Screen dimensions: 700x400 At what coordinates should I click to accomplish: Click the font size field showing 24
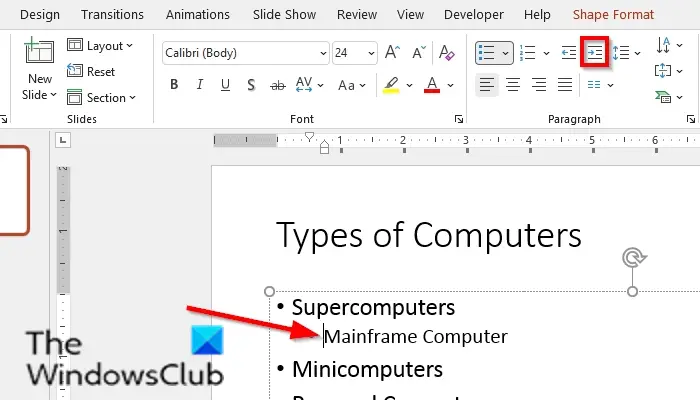[349, 53]
